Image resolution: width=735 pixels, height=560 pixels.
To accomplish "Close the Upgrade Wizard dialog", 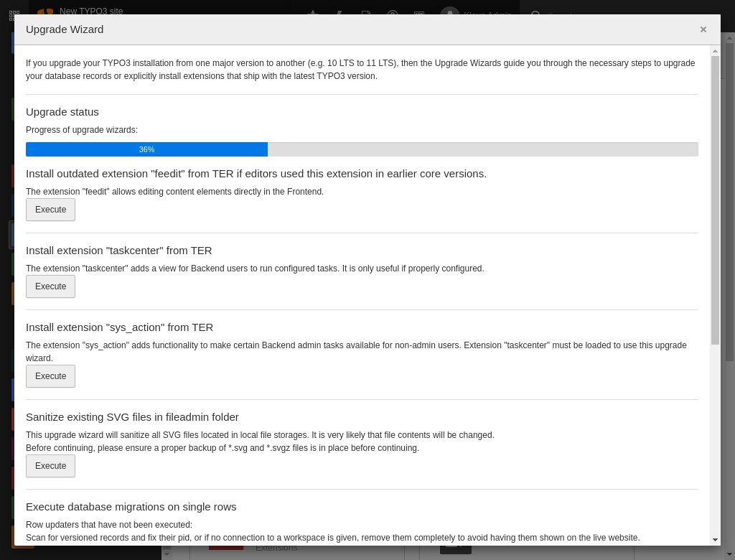I will point(703,29).
